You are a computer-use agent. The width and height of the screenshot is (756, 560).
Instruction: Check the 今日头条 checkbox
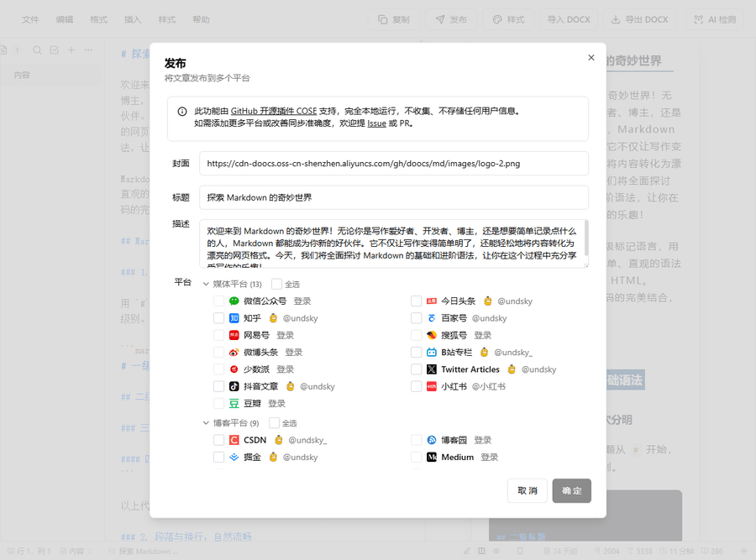pyautogui.click(x=416, y=301)
